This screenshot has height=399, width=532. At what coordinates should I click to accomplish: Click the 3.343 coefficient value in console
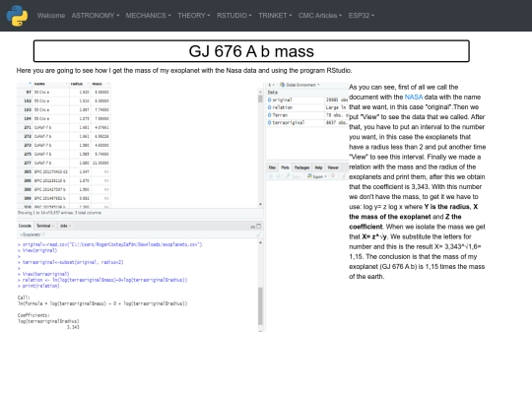pyautogui.click(x=73, y=327)
